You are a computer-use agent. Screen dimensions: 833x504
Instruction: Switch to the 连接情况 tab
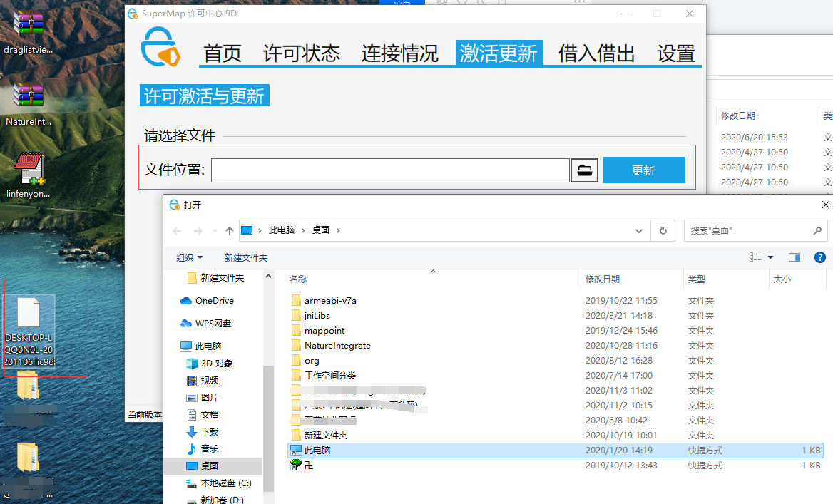[400, 53]
